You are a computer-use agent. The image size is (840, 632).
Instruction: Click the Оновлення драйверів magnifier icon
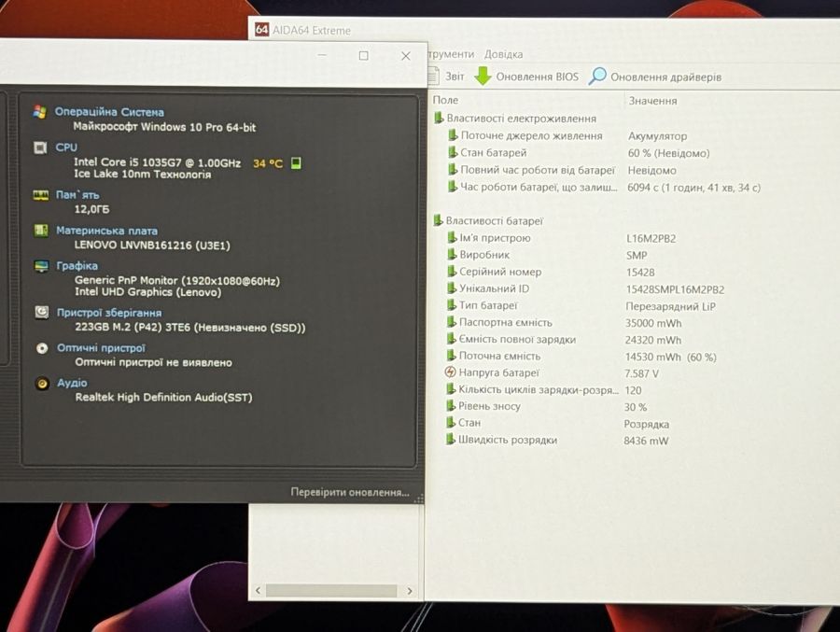point(596,77)
